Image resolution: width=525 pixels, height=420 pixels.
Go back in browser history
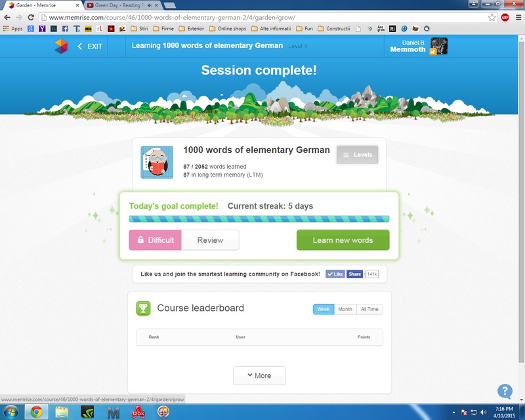click(x=7, y=18)
